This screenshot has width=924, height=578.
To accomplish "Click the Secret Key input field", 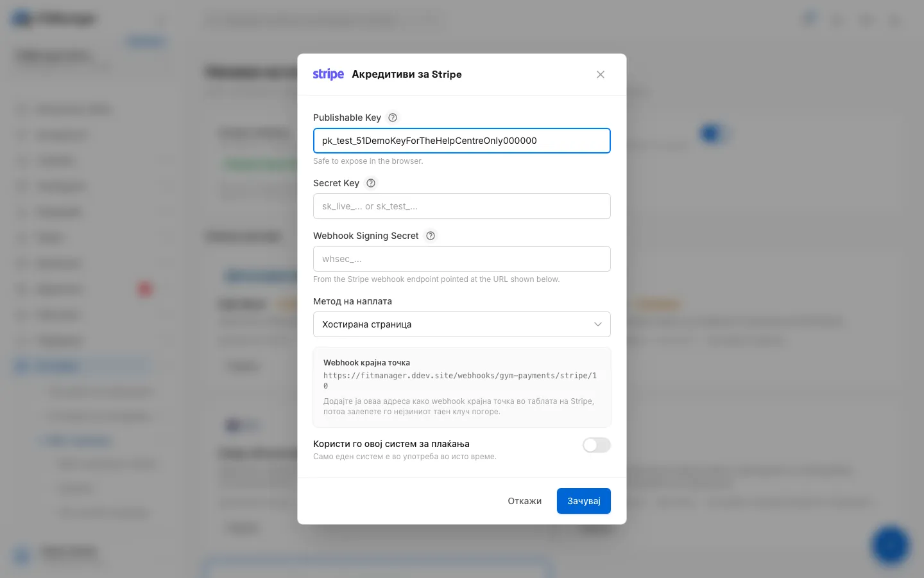I will (x=462, y=206).
